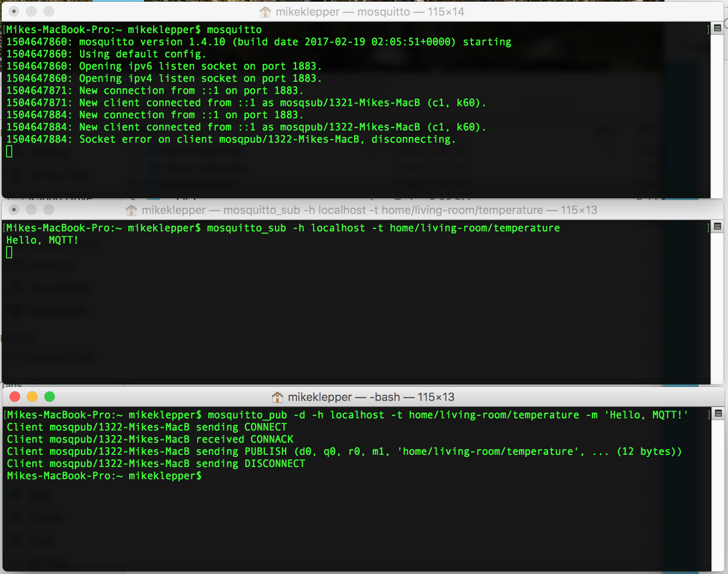Click the 'Opening ipv4 listen socket' line

pyautogui.click(x=164, y=78)
